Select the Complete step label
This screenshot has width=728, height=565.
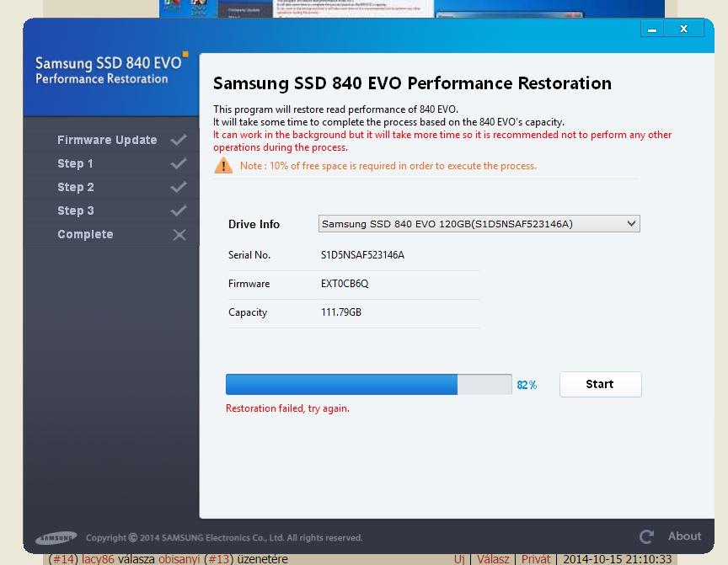coord(85,234)
